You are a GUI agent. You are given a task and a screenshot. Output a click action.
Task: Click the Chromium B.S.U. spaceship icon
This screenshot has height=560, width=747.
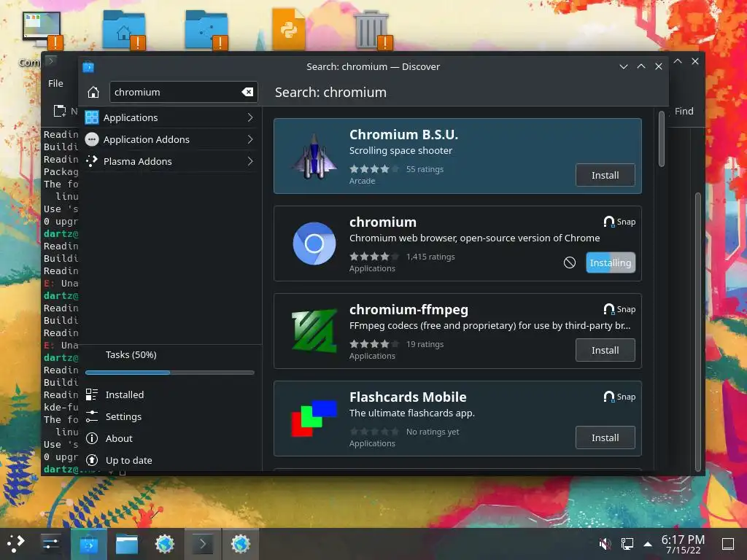coord(314,156)
